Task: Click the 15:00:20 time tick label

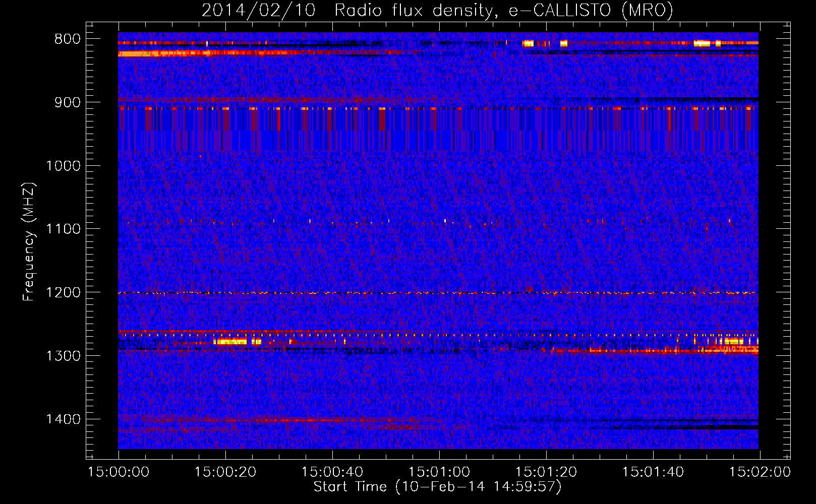Action: 225,472
